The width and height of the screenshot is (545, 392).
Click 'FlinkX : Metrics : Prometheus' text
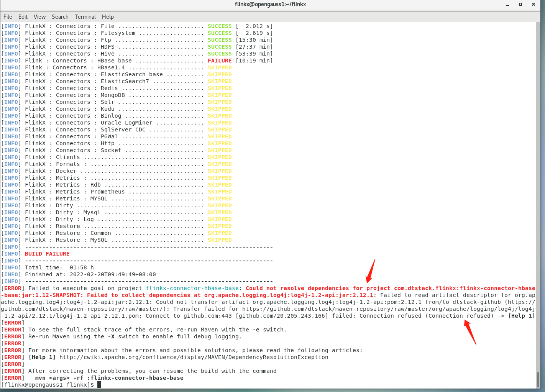pyautogui.click(x=75, y=192)
